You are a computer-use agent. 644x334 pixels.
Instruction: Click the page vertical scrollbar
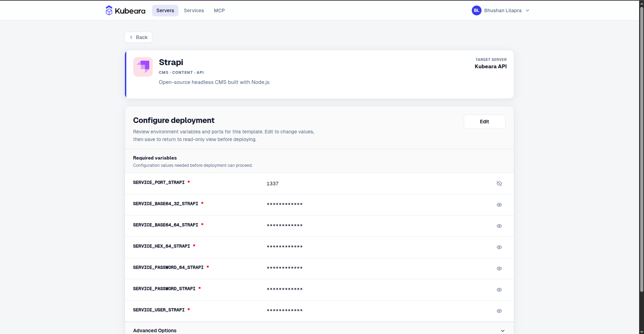[642, 149]
